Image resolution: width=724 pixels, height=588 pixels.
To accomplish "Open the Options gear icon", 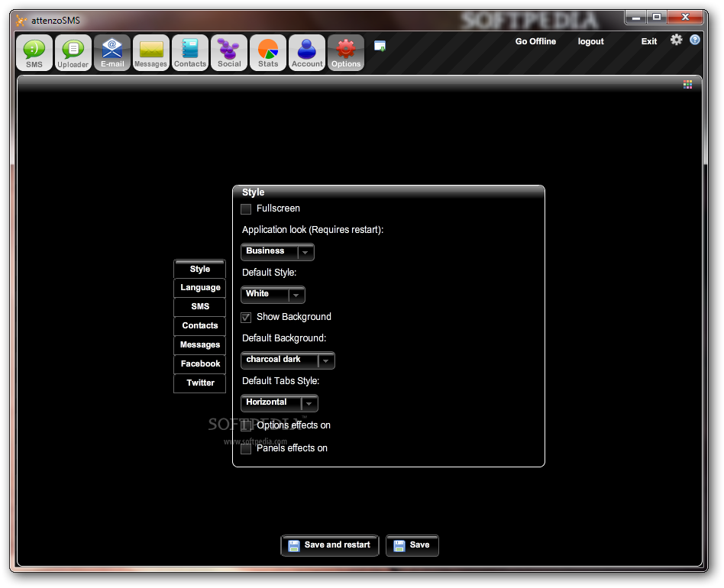I will [x=346, y=53].
